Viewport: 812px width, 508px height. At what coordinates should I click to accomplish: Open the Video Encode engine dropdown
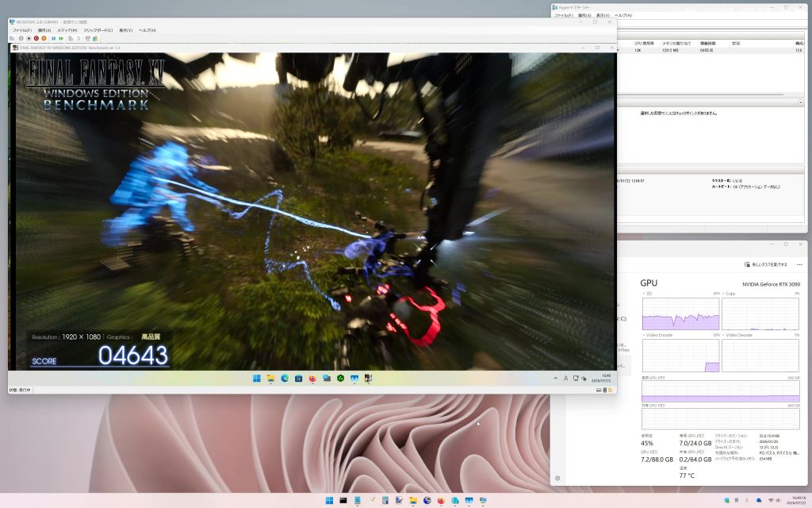point(657,335)
